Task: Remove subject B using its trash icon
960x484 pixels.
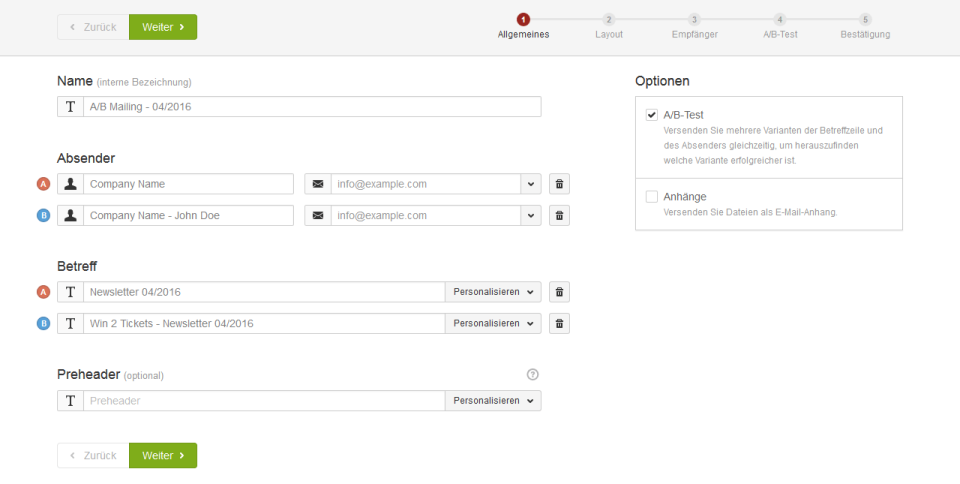Action: [x=559, y=323]
